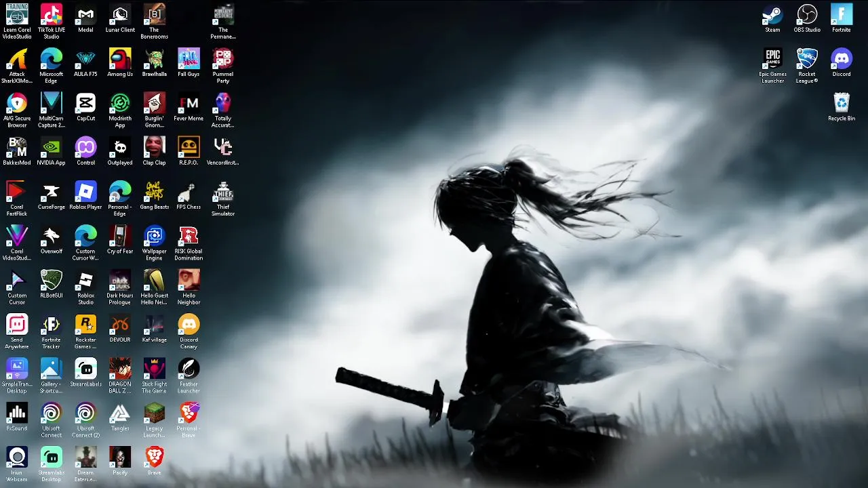Image resolution: width=868 pixels, height=488 pixels.
Task: Select the Lunar Client shortcut
Action: (x=120, y=18)
